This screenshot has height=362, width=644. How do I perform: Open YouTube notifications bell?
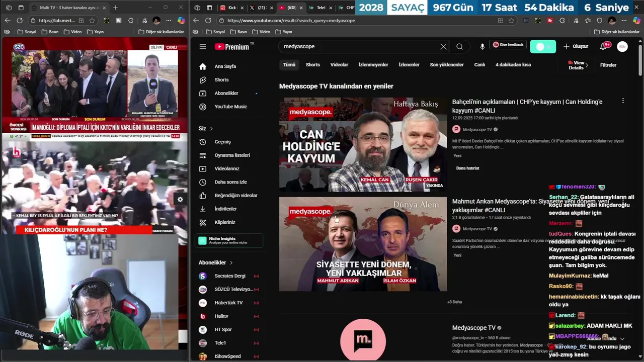pyautogui.click(x=603, y=46)
